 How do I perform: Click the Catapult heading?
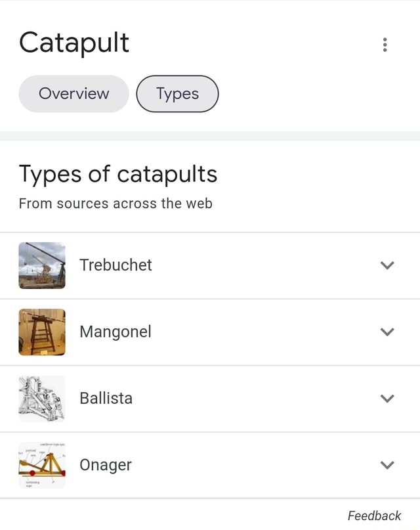[x=73, y=43]
